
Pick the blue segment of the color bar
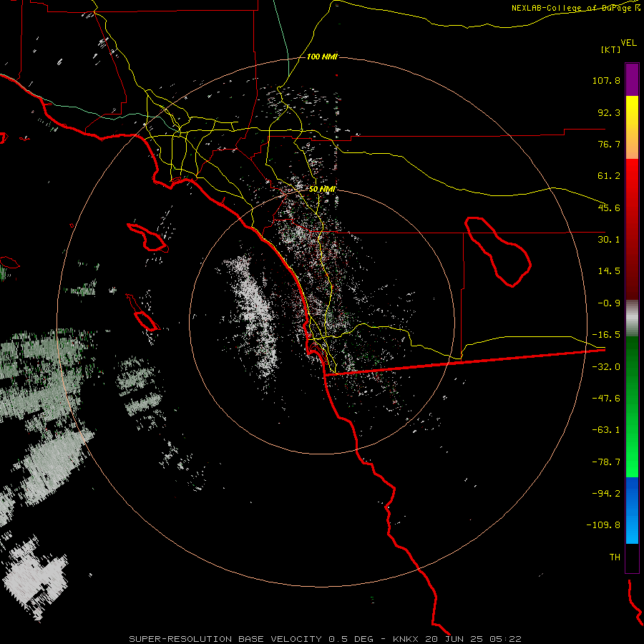[x=632, y=510]
